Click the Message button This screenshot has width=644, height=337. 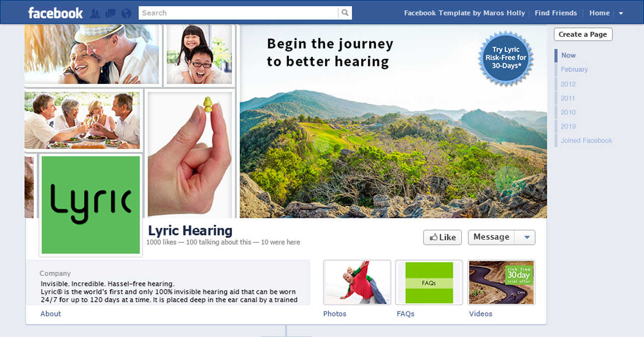click(491, 237)
